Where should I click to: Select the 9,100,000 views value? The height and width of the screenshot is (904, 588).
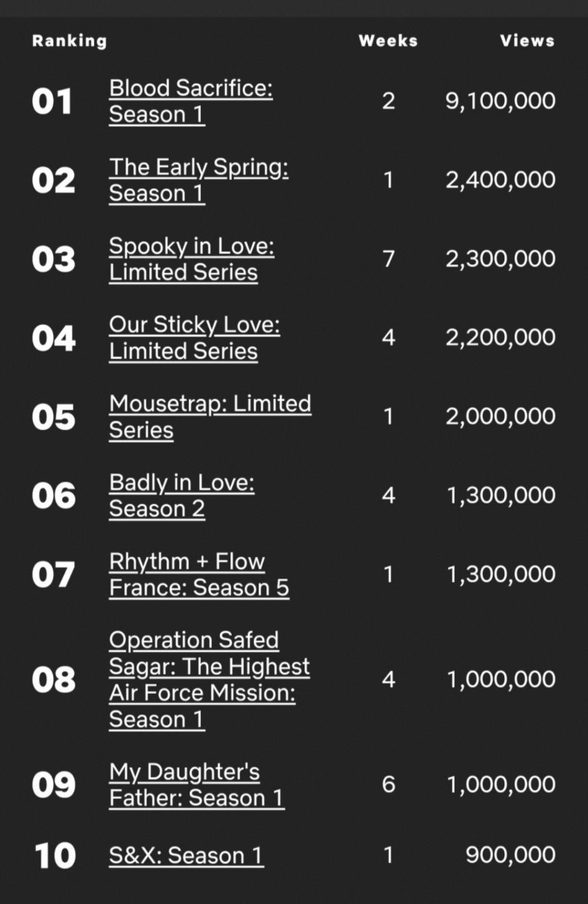coord(500,101)
